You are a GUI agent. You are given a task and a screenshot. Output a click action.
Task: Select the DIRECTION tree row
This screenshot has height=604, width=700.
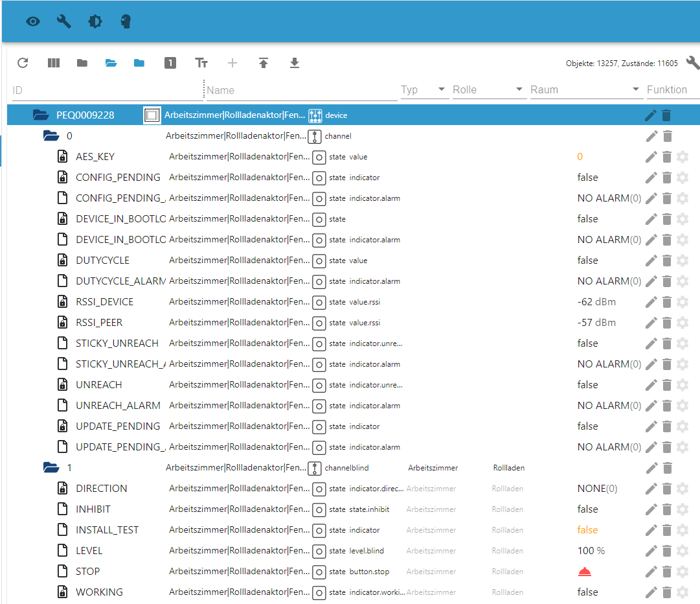pos(354,489)
